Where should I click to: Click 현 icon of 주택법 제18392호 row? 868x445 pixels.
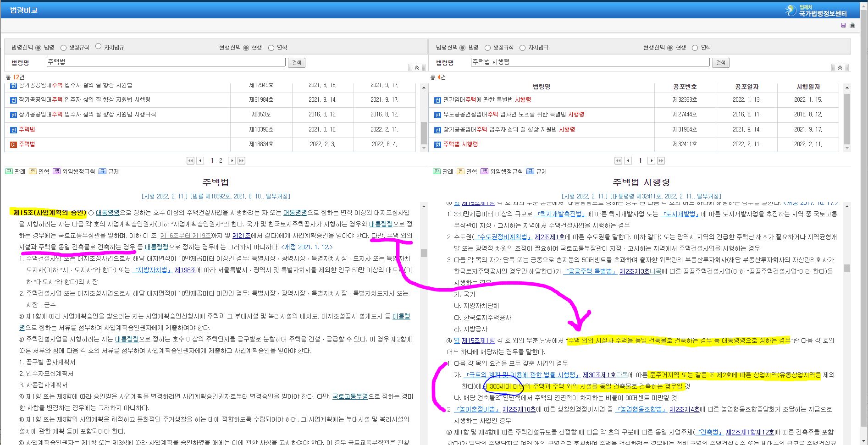[13, 130]
